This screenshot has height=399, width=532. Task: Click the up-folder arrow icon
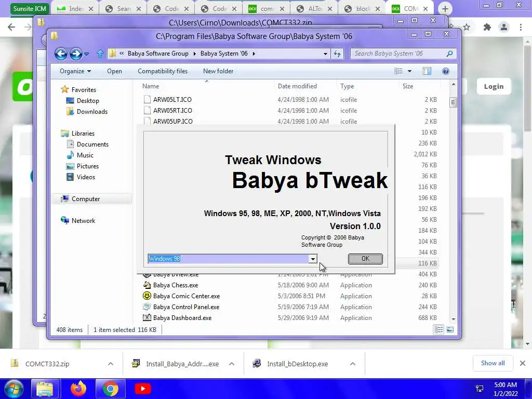point(100,54)
